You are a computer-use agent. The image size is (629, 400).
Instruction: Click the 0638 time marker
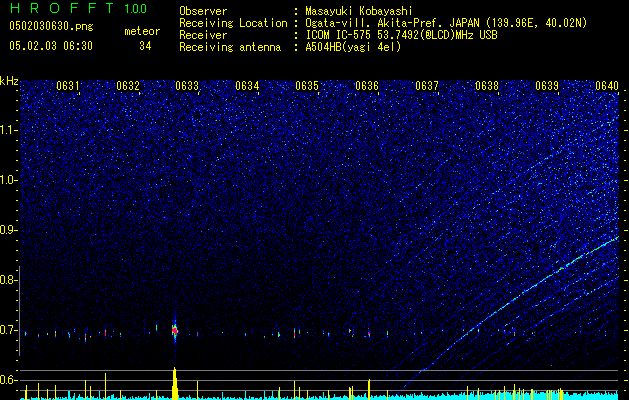tap(487, 86)
